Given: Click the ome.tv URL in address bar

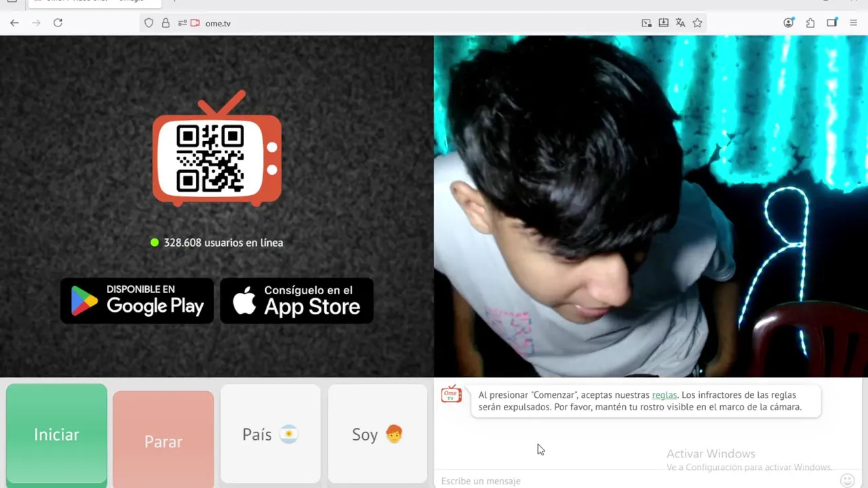Looking at the screenshot, I should [x=218, y=23].
